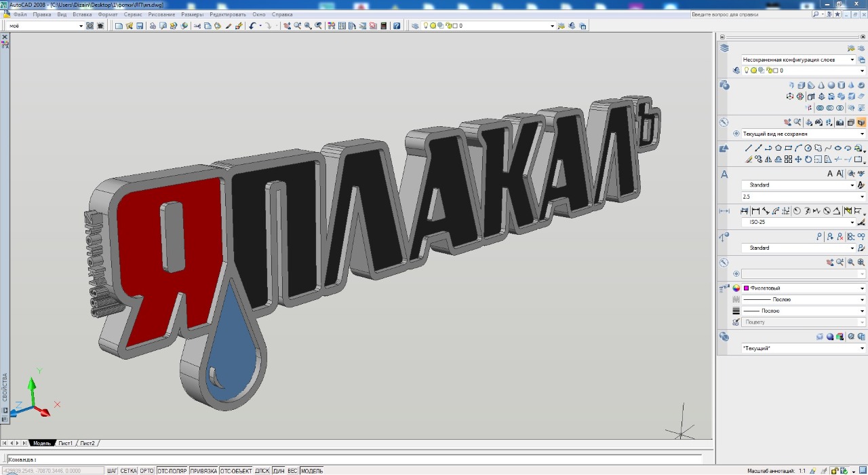Image resolution: width=868 pixels, height=475 pixels.
Task: Click the calculator icon in toolbar
Action: (384, 26)
